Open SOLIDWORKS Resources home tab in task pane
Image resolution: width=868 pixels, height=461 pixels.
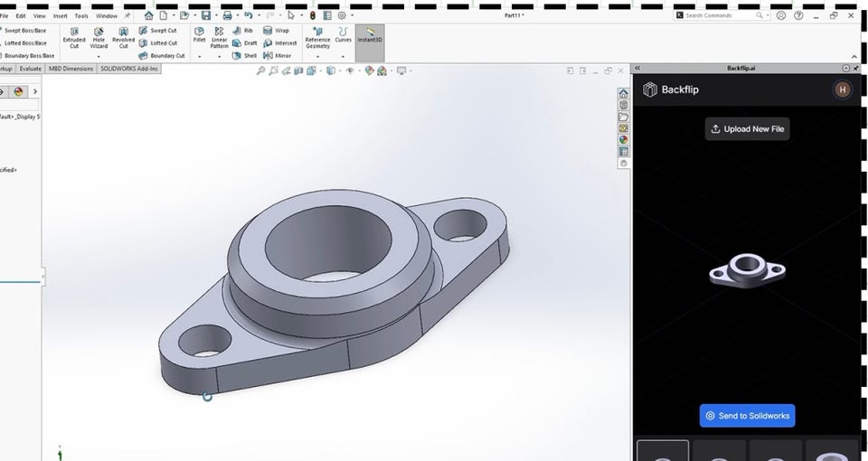(624, 93)
